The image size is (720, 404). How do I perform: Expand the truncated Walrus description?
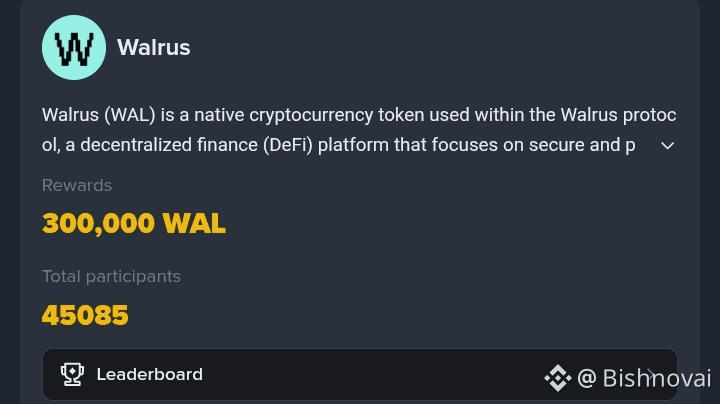point(668,146)
